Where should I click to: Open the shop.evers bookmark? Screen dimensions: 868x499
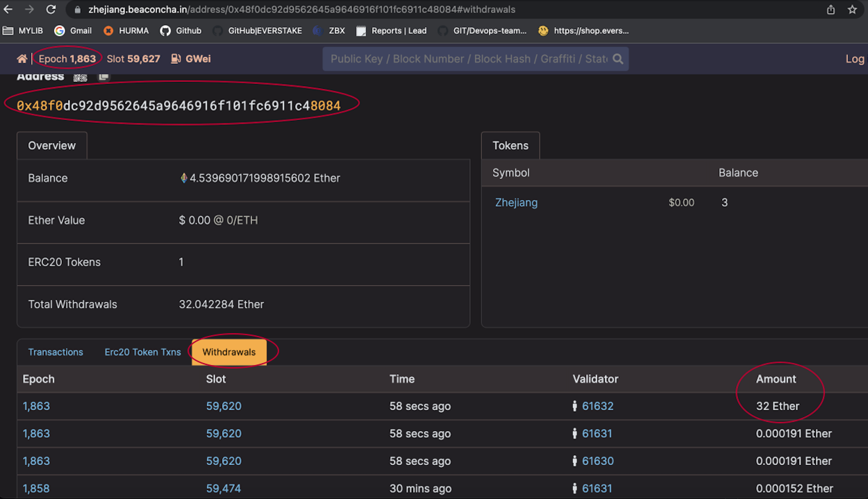(x=583, y=31)
